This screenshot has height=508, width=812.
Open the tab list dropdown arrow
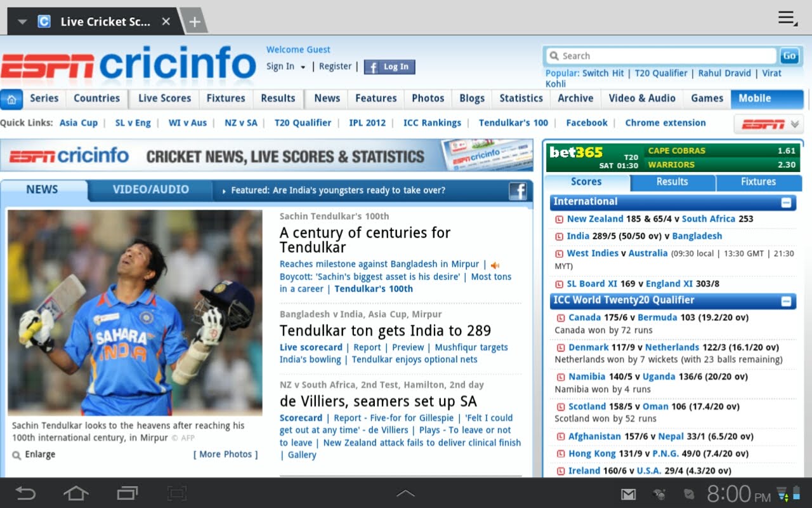pyautogui.click(x=22, y=22)
